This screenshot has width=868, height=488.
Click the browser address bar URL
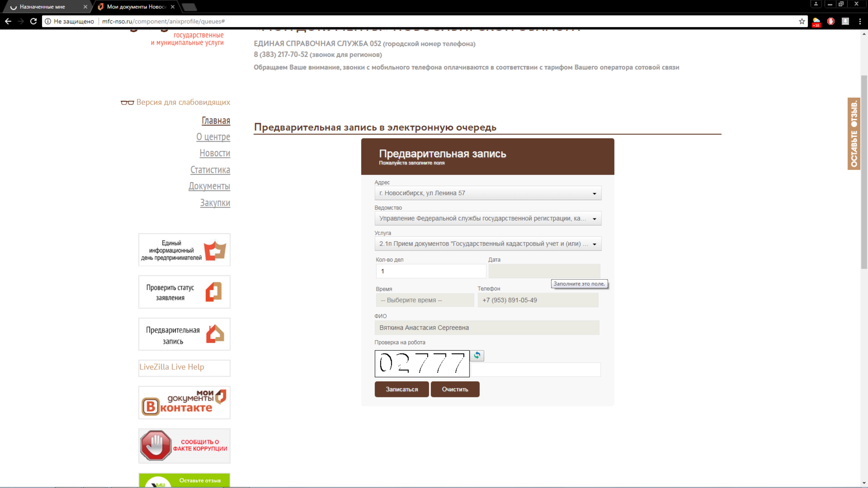tap(163, 21)
